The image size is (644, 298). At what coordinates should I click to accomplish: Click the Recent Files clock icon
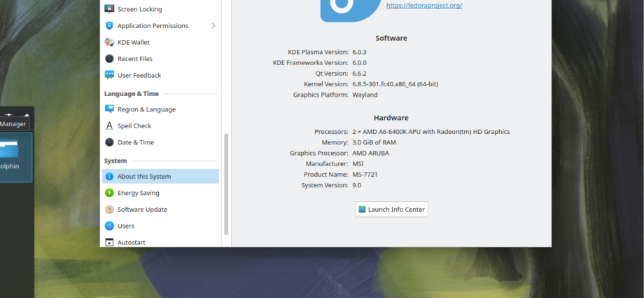pos(109,58)
